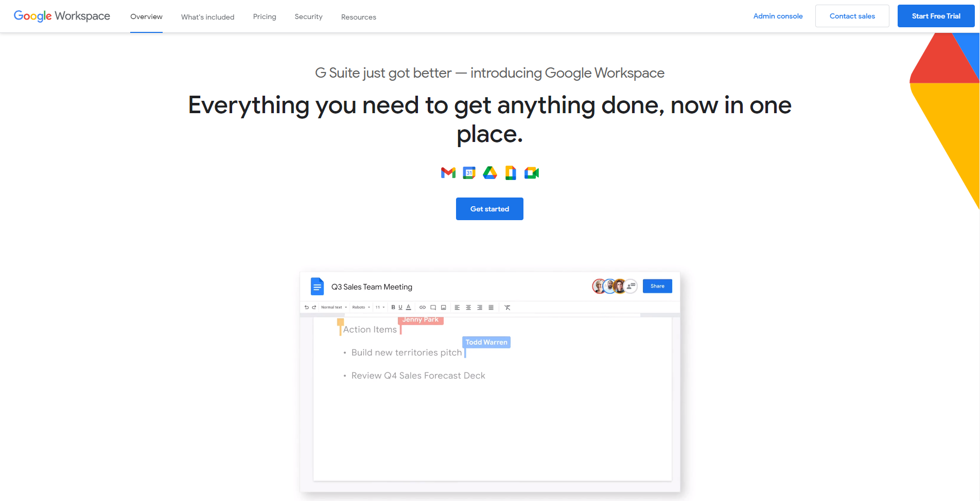Click the undo arrow in Docs toolbar
This screenshot has width=980, height=501.
[306, 307]
